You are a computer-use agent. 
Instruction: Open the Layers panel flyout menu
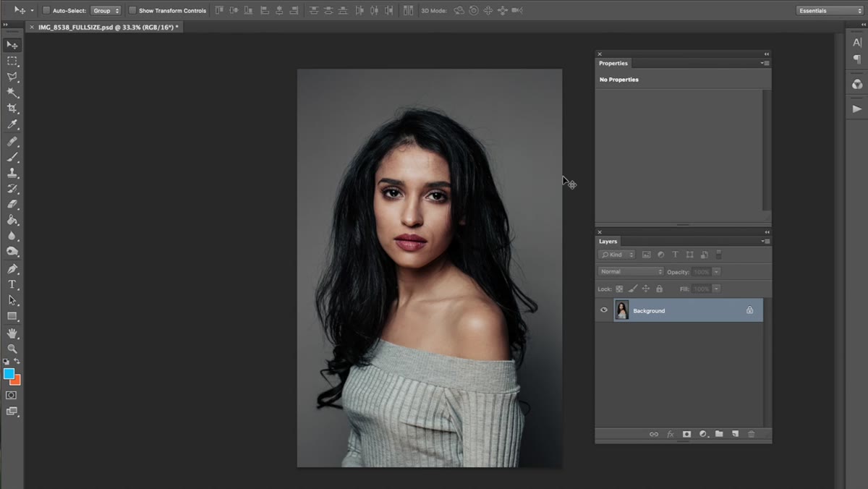point(766,241)
